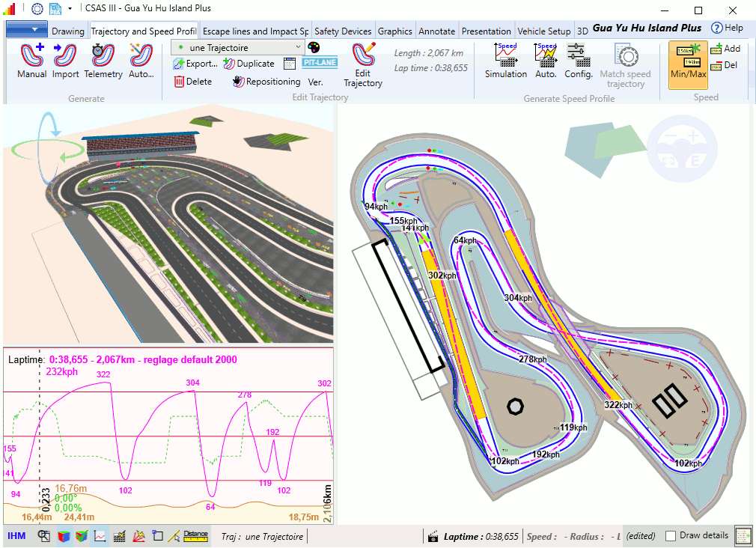The image size is (756, 548).
Task: Click the 322kph speed label on track
Action: [x=618, y=405]
